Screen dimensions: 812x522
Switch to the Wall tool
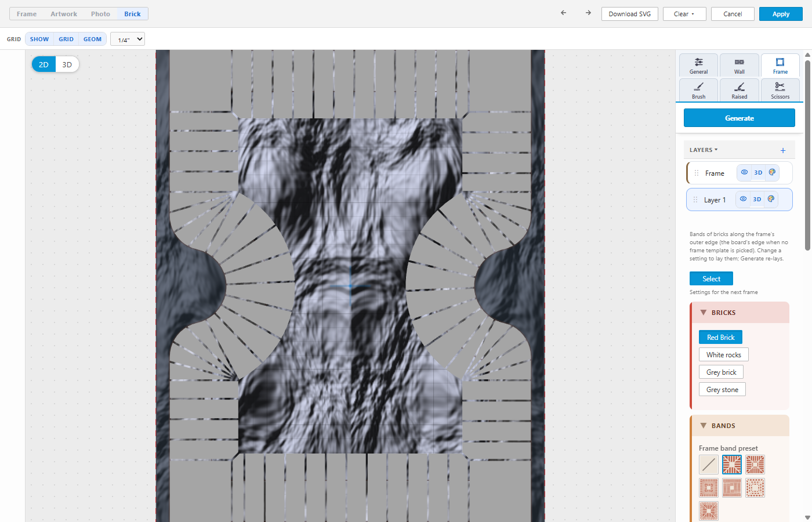point(739,66)
